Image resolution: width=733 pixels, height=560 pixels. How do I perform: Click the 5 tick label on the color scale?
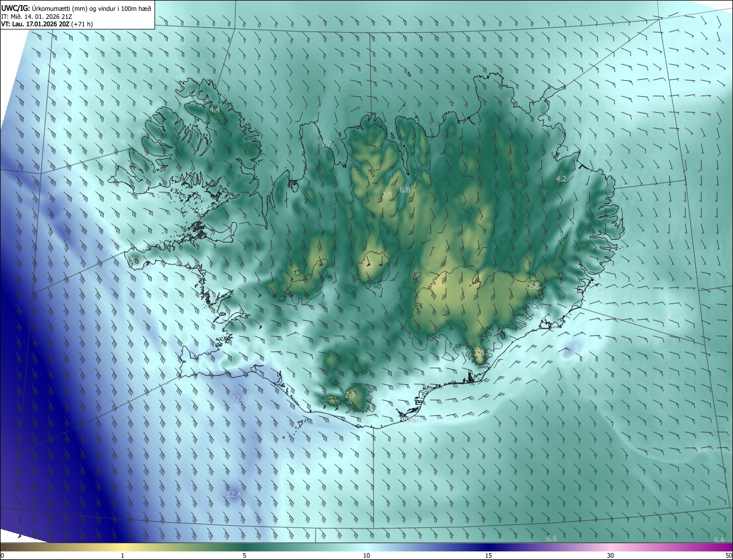click(245, 556)
